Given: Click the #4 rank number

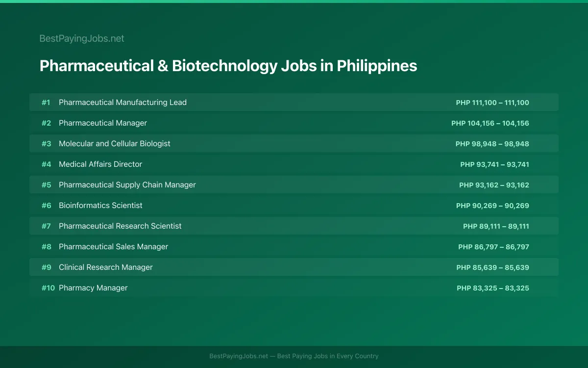Looking at the screenshot, I should [x=46, y=164].
